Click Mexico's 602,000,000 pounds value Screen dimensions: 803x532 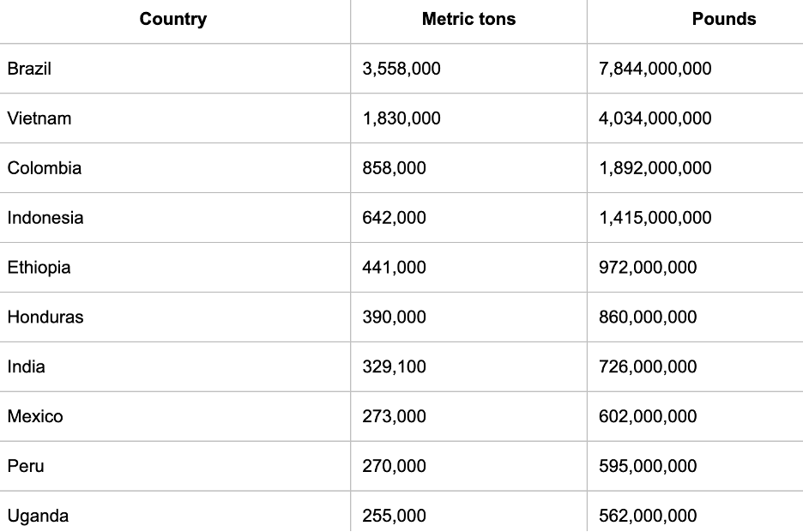(x=648, y=417)
